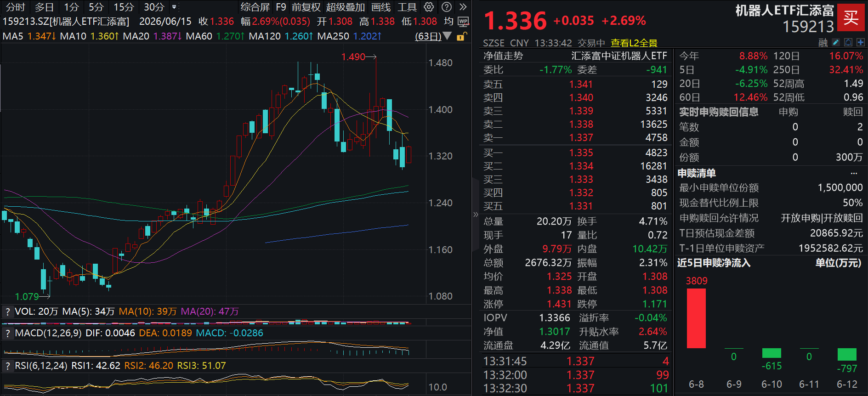The image size is (868, 396).
Task: Open the settings gear icon
Action: [x=429, y=7]
